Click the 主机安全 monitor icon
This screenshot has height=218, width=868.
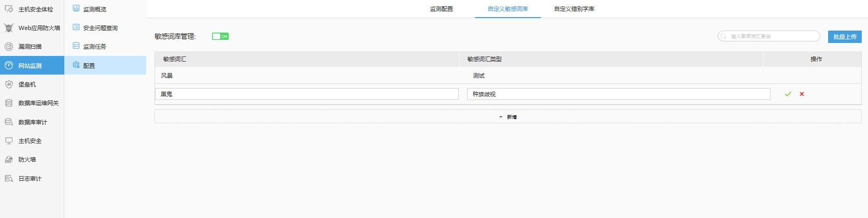coord(9,141)
